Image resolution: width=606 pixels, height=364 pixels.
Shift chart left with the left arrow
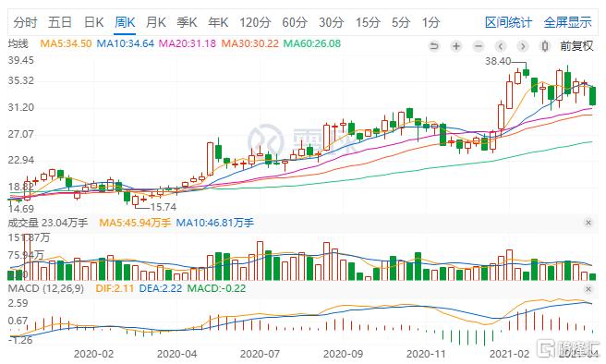501,46
